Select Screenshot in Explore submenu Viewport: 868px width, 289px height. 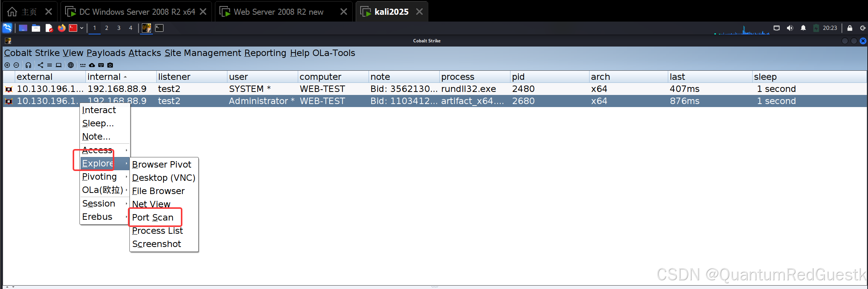pyautogui.click(x=164, y=244)
